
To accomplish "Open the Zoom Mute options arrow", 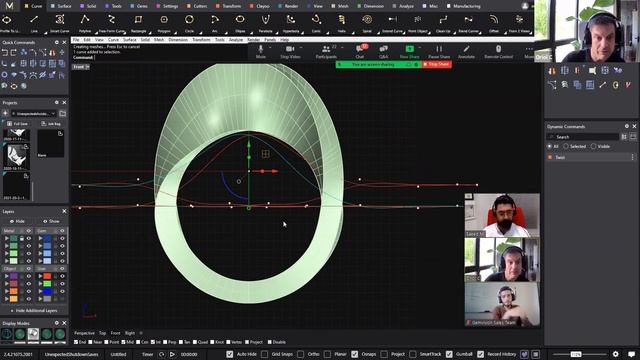I will 270,48.
